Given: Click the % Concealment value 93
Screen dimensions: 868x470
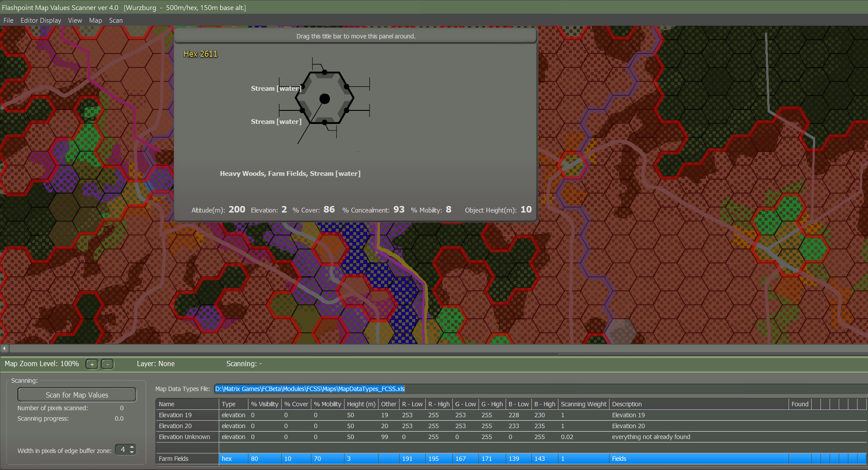Looking at the screenshot, I should click(399, 209).
